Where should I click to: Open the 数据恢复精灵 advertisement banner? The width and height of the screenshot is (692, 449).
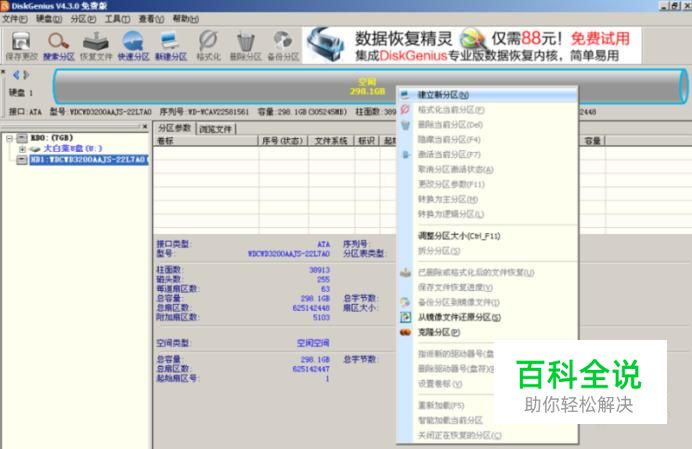pos(471,45)
